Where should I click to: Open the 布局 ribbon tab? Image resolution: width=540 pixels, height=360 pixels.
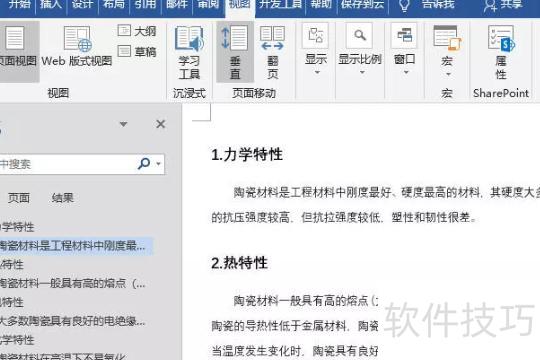[114, 4]
